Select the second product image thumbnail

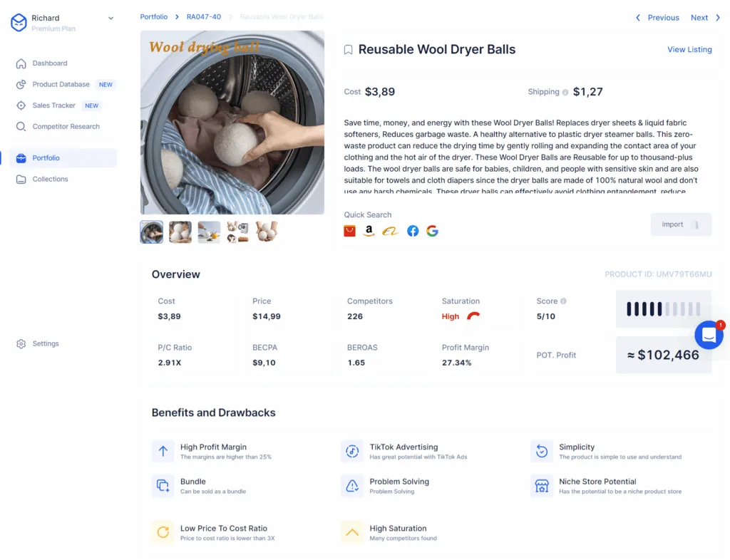click(x=180, y=232)
